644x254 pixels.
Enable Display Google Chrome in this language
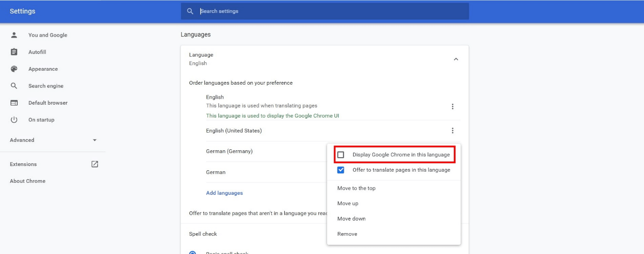[341, 154]
